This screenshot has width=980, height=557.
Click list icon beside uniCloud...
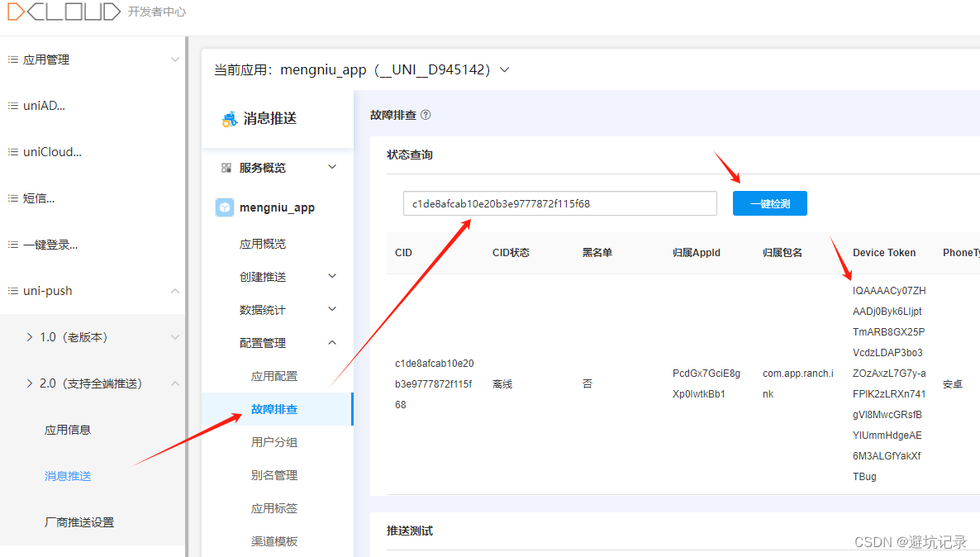point(12,152)
